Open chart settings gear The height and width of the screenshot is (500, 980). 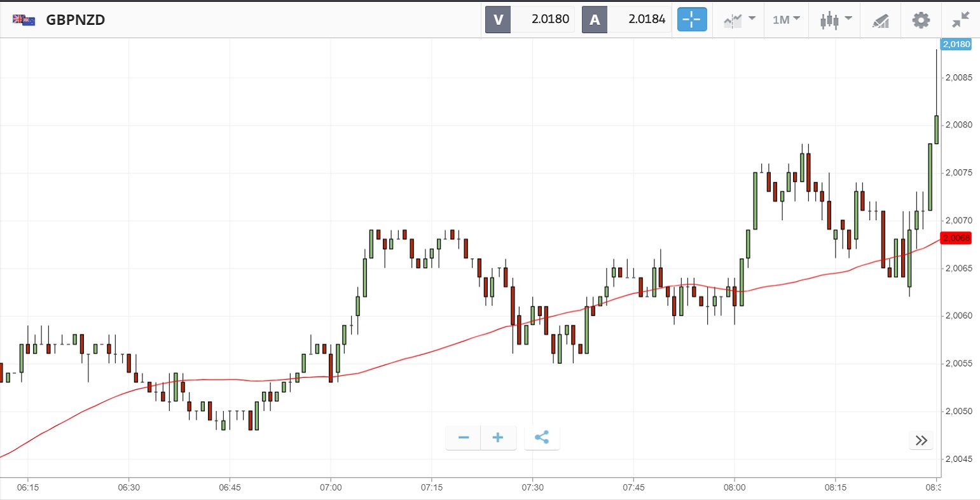pyautogui.click(x=920, y=20)
